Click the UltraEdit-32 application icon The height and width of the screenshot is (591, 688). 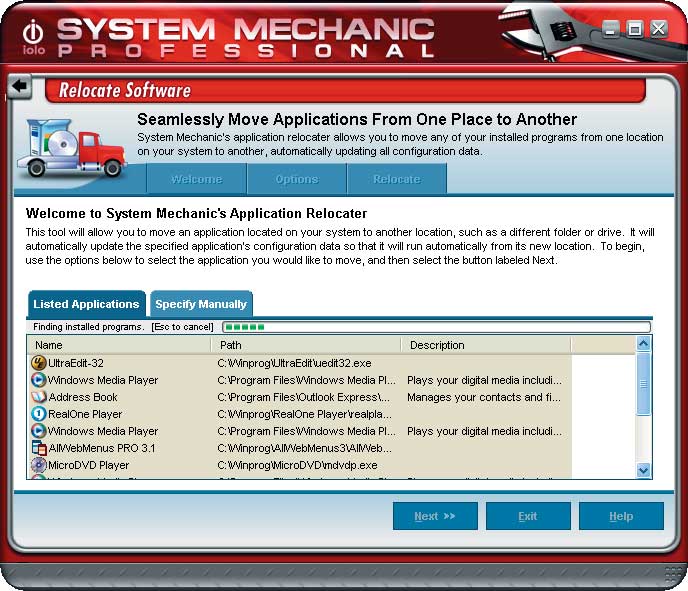39,363
